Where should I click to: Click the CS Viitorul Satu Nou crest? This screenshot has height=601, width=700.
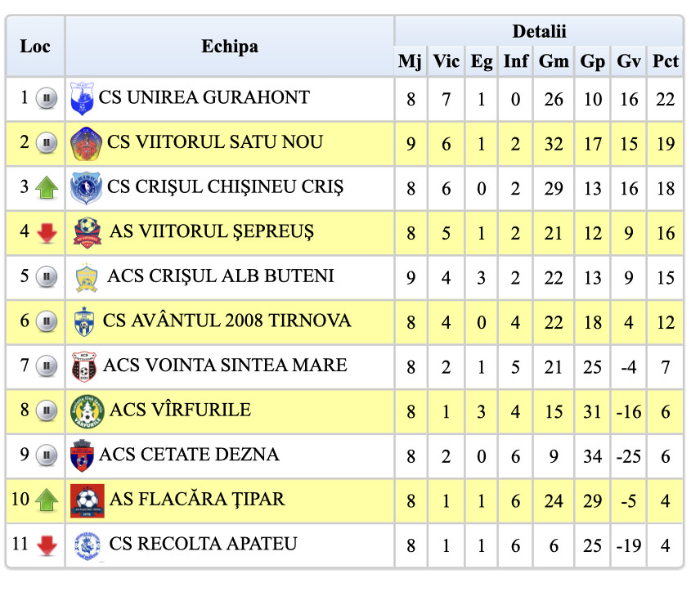tap(86, 144)
